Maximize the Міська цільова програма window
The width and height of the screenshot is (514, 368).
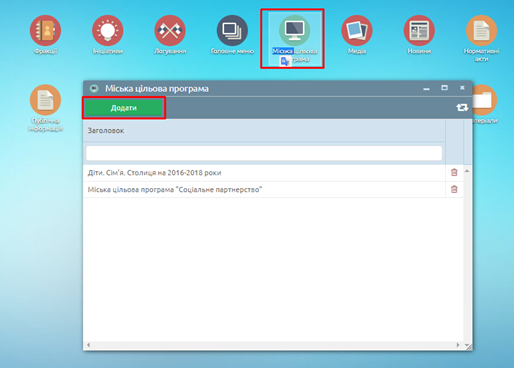click(444, 88)
